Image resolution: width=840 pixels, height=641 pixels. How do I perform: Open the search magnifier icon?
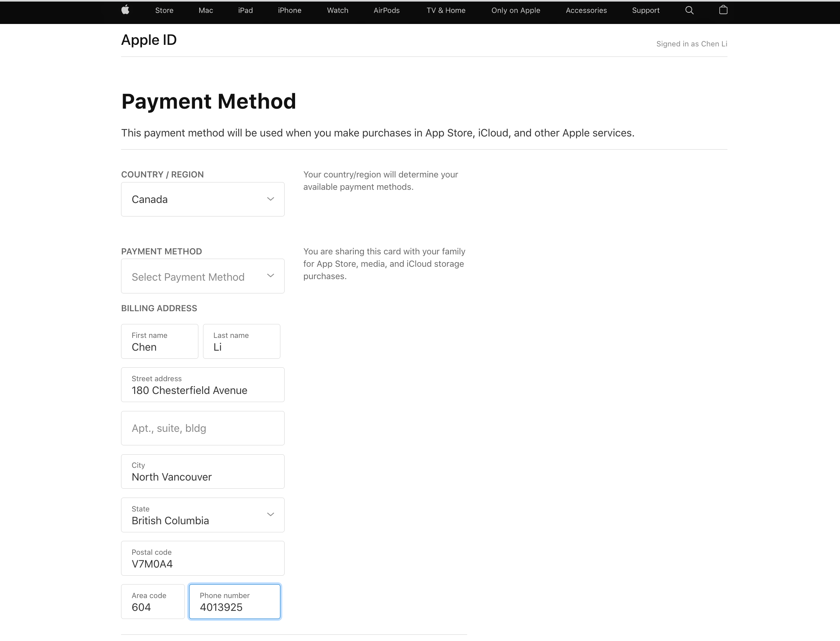[689, 10]
